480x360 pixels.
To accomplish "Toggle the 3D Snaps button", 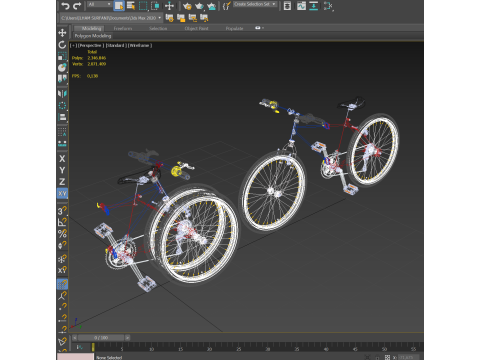I will coord(62,211).
